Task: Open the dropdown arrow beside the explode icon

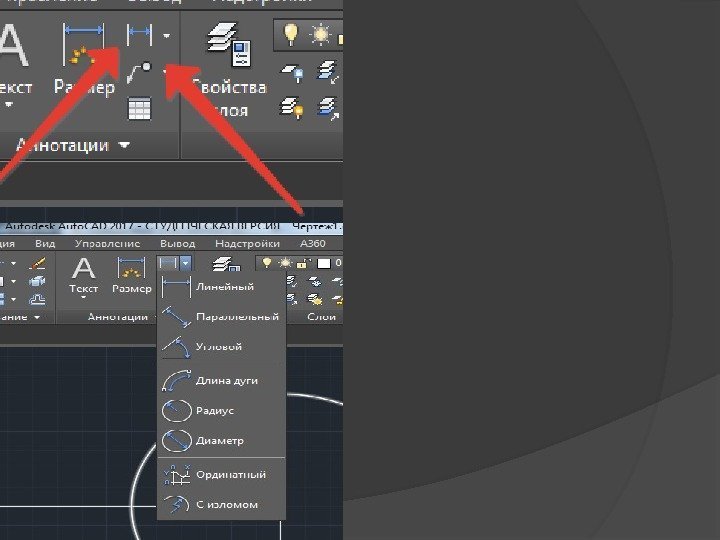Action: pyautogui.click(x=13, y=281)
